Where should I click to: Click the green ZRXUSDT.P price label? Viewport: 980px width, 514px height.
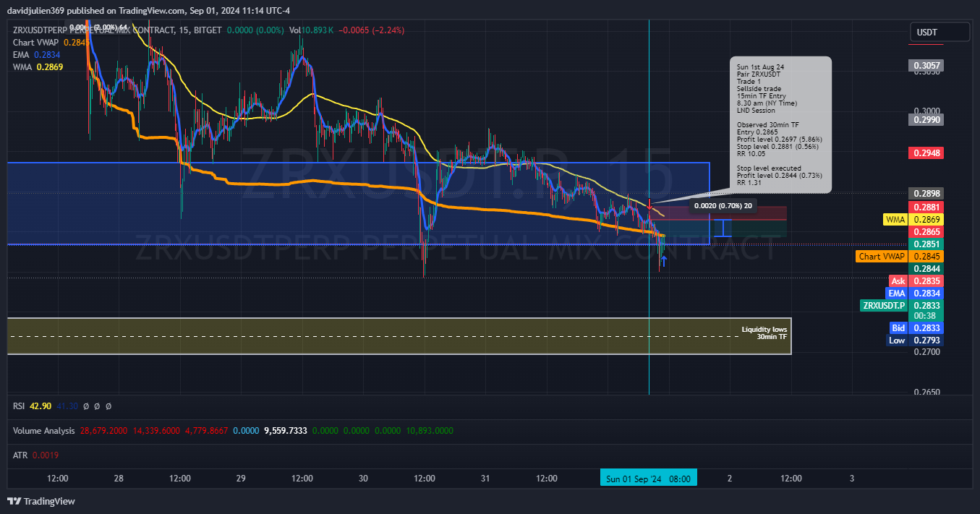tap(884, 306)
